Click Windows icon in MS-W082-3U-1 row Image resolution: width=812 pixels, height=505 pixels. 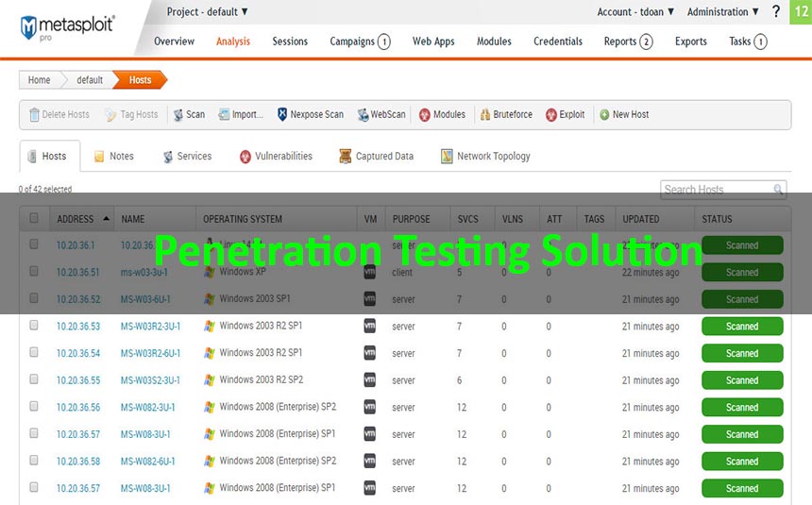[210, 407]
